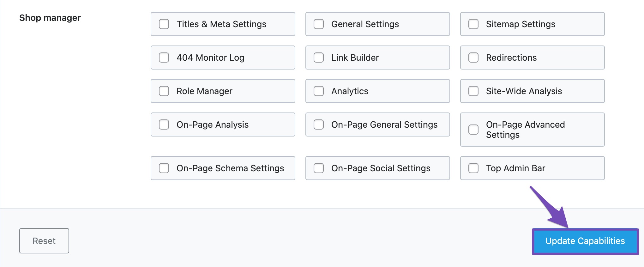Enable 404 Monitor Log for Shop manager
This screenshot has width=644, height=267.
pyautogui.click(x=164, y=58)
